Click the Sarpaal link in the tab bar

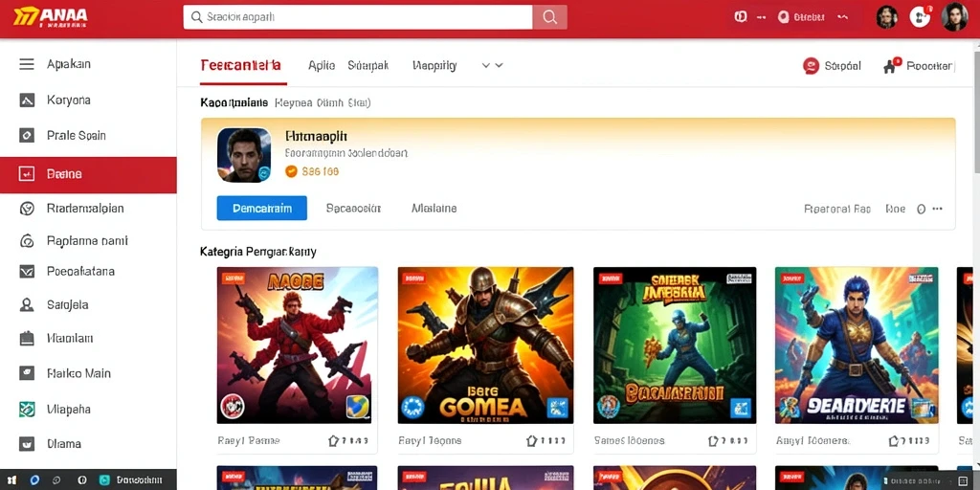(x=842, y=66)
